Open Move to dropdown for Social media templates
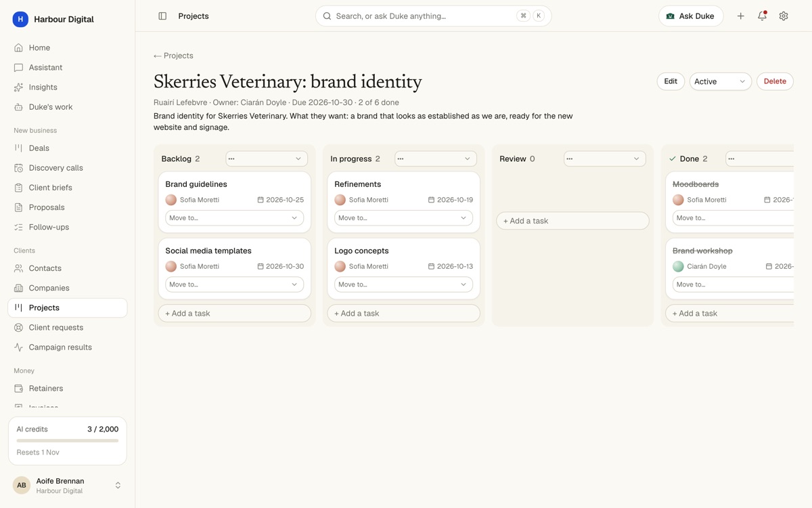 click(234, 284)
